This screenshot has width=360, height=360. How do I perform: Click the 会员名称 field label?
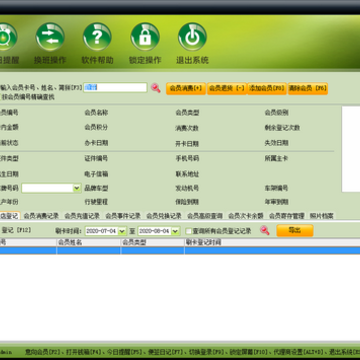(96, 113)
